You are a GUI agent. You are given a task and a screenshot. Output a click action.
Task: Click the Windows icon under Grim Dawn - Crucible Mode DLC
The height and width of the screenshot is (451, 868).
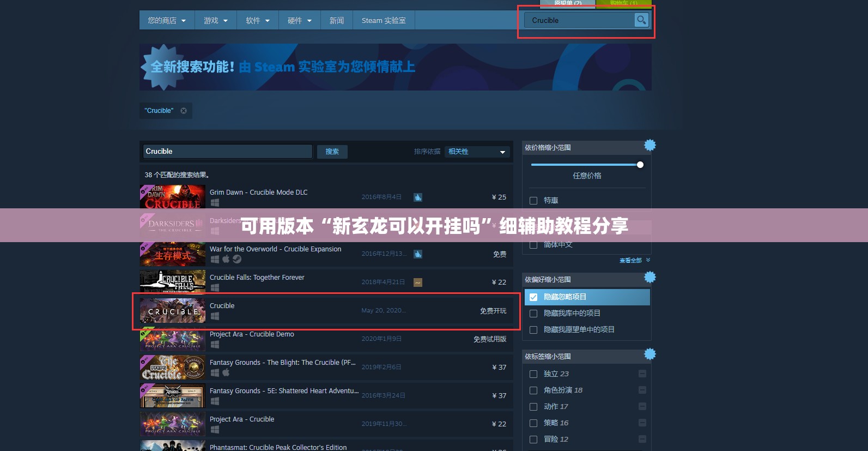point(215,203)
